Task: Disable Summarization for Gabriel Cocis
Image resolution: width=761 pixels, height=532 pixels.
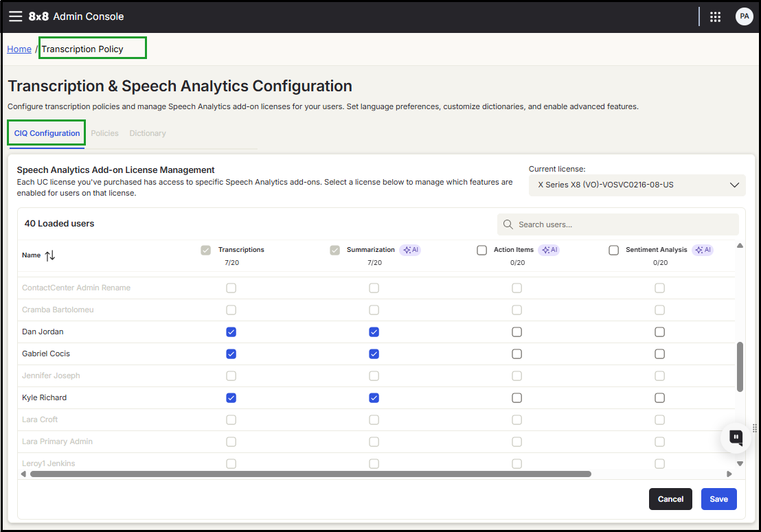Action: (x=374, y=354)
